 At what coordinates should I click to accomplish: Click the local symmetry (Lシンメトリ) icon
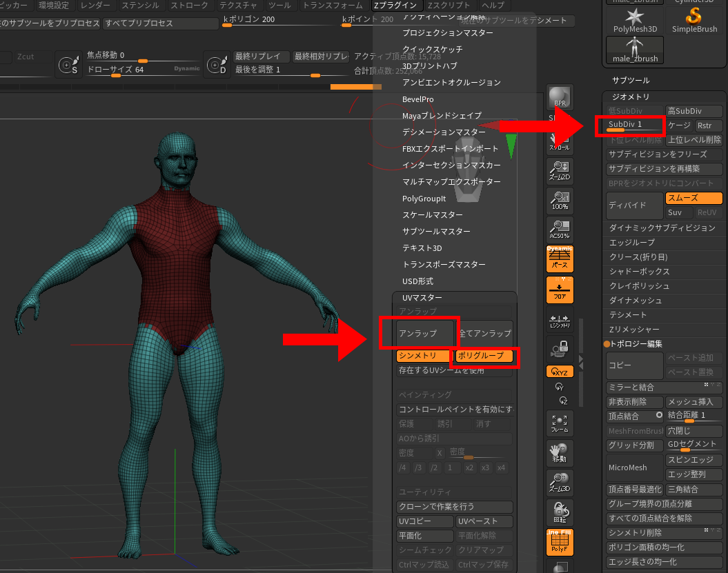[560, 320]
